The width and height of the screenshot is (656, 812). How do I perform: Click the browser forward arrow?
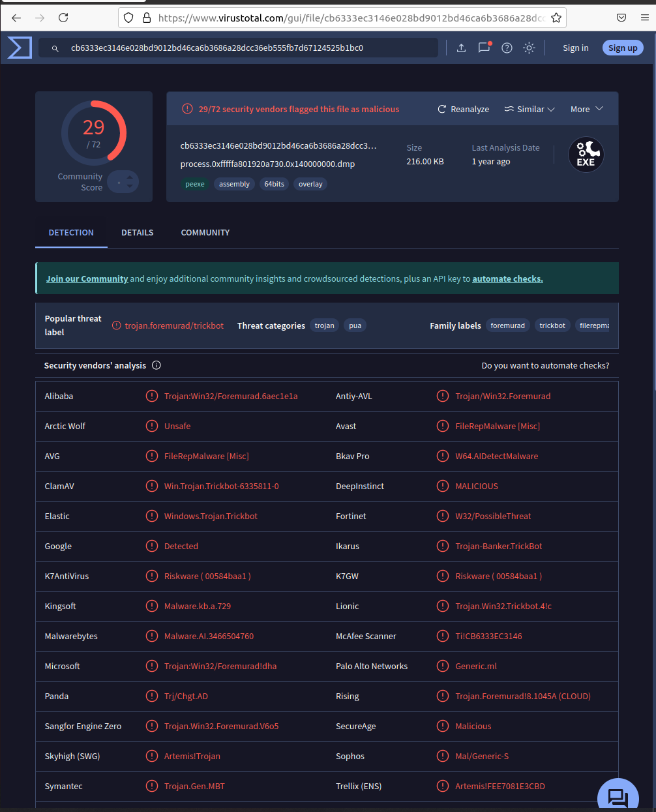40,18
